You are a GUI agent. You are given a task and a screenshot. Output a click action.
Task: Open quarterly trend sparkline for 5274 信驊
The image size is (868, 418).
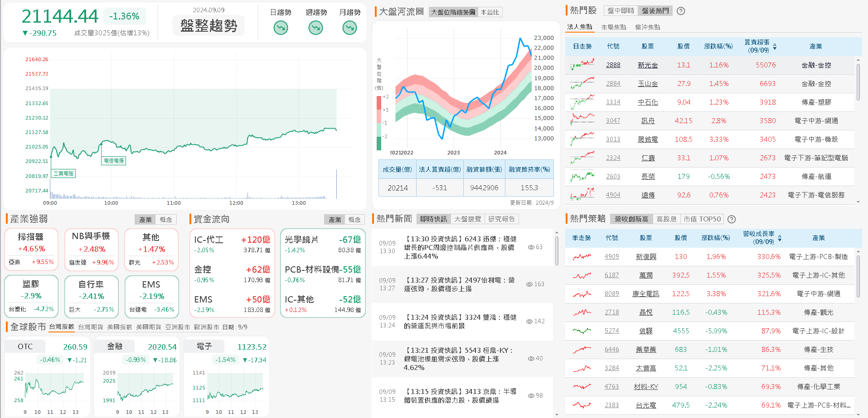(x=582, y=331)
